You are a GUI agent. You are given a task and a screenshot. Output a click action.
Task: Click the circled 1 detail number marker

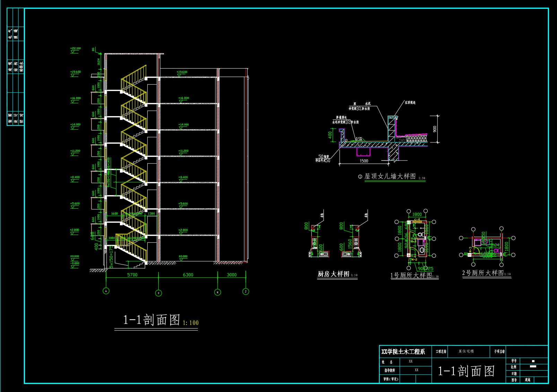[x=360, y=176]
